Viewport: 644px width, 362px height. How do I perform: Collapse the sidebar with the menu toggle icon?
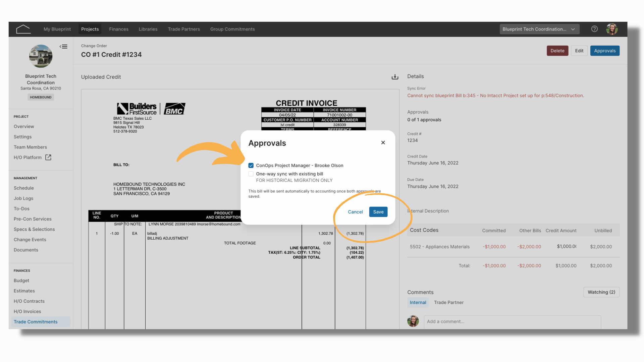point(64,47)
